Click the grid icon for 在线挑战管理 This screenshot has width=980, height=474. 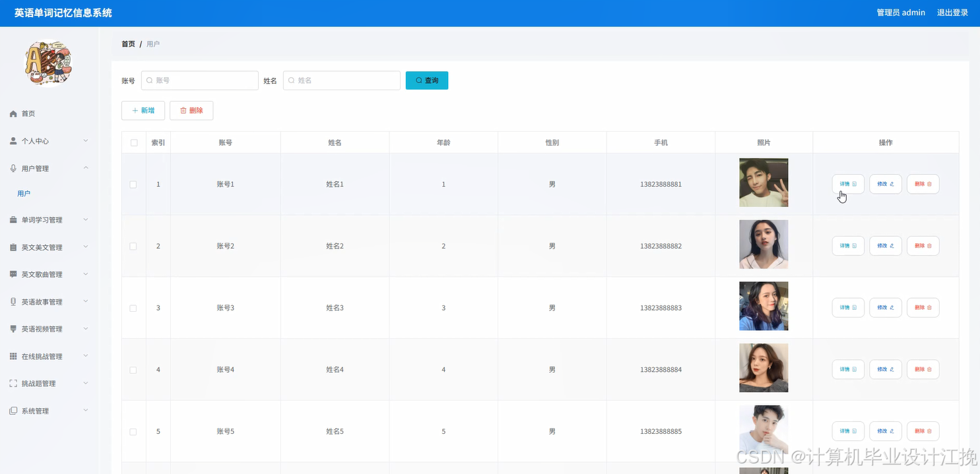[x=13, y=356]
